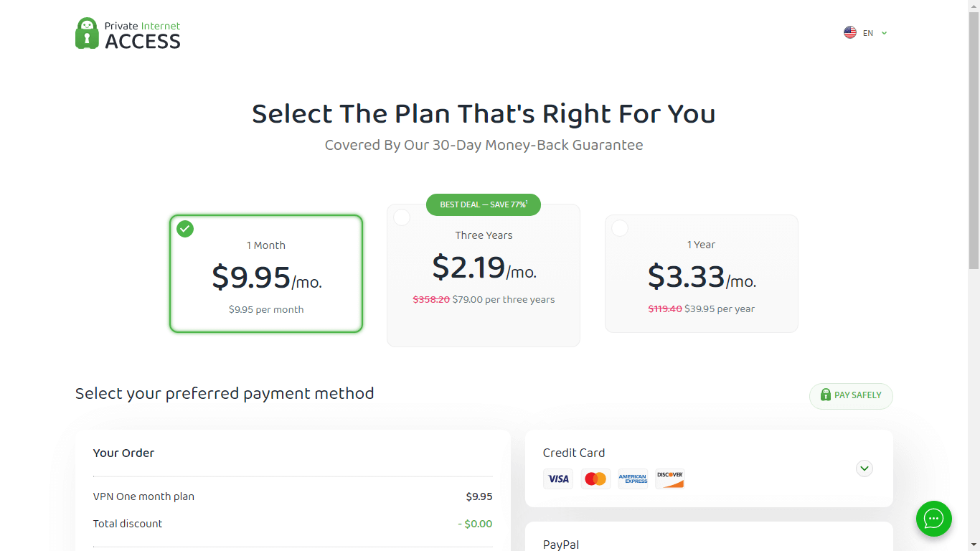
Task: Select the 1 Month plan radio
Action: (x=185, y=229)
